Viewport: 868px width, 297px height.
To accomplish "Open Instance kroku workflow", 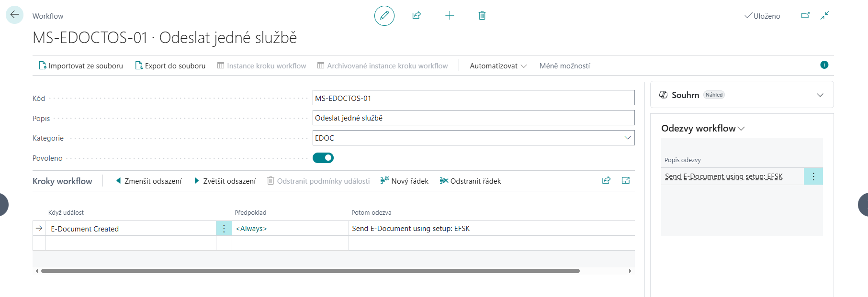I will [x=261, y=66].
